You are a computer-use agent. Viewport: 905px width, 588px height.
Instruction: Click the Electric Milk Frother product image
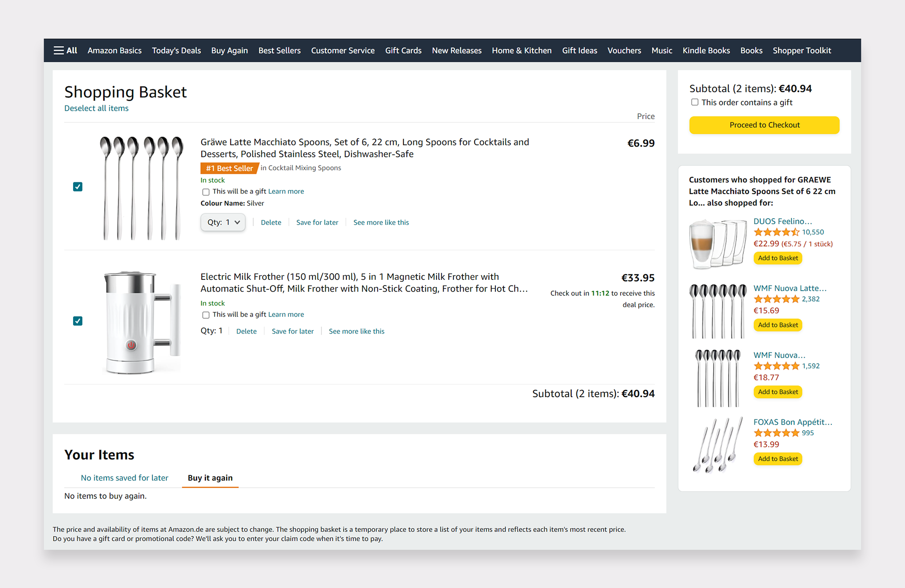point(141,322)
